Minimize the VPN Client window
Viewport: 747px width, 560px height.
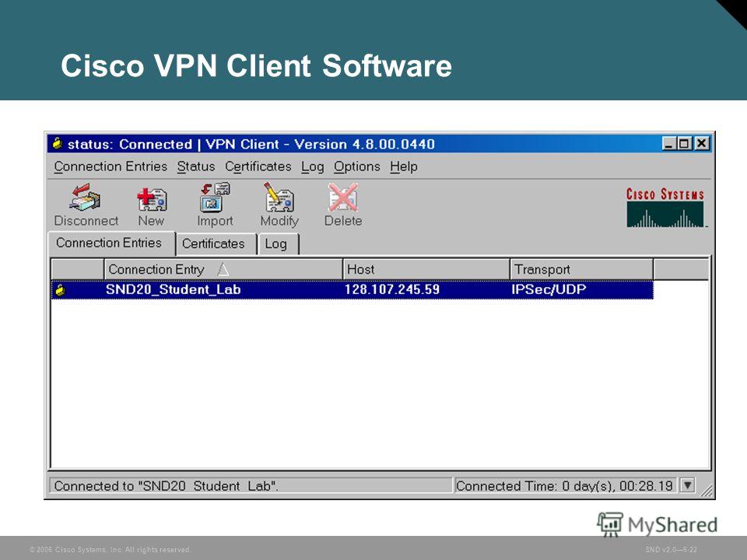point(669,143)
